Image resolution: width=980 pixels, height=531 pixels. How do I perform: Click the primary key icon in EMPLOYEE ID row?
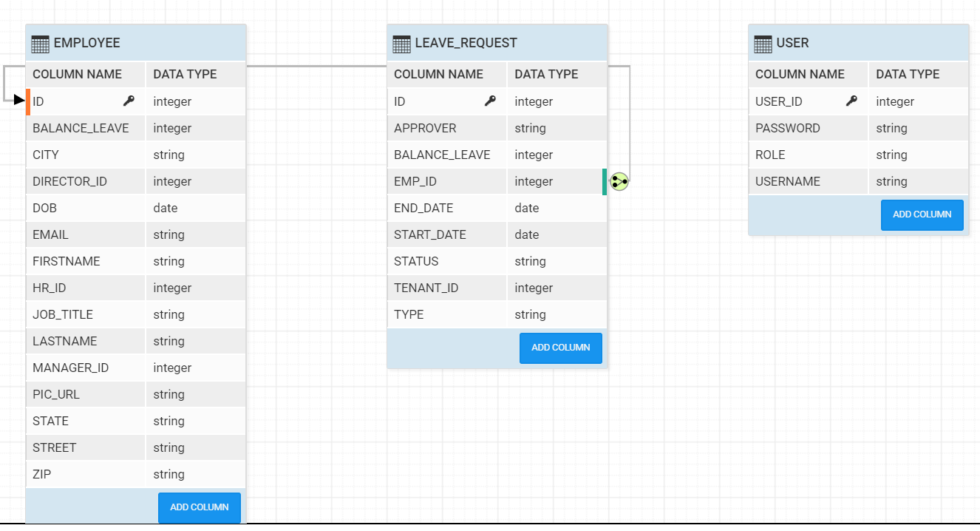[x=129, y=101]
